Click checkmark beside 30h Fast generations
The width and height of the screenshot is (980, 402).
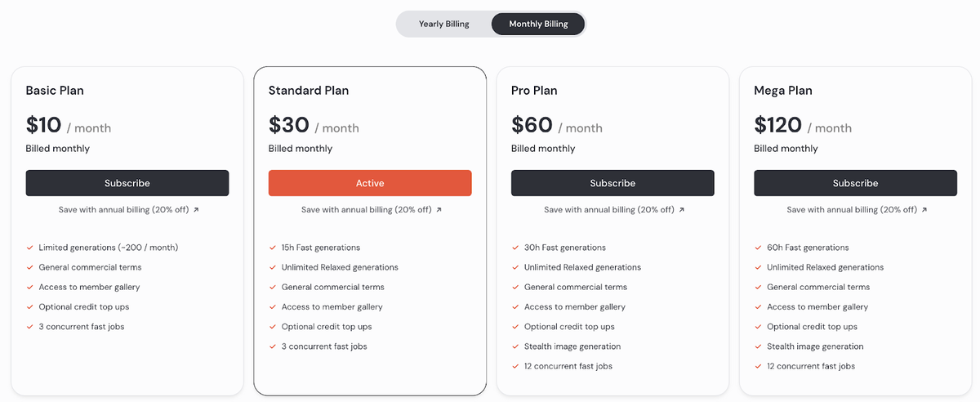pyautogui.click(x=515, y=248)
